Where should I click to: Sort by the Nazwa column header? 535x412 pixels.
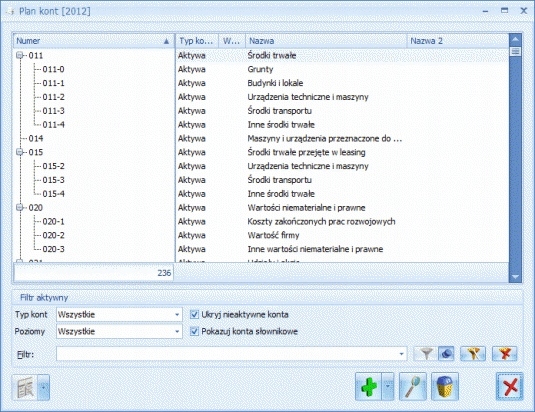click(326, 41)
